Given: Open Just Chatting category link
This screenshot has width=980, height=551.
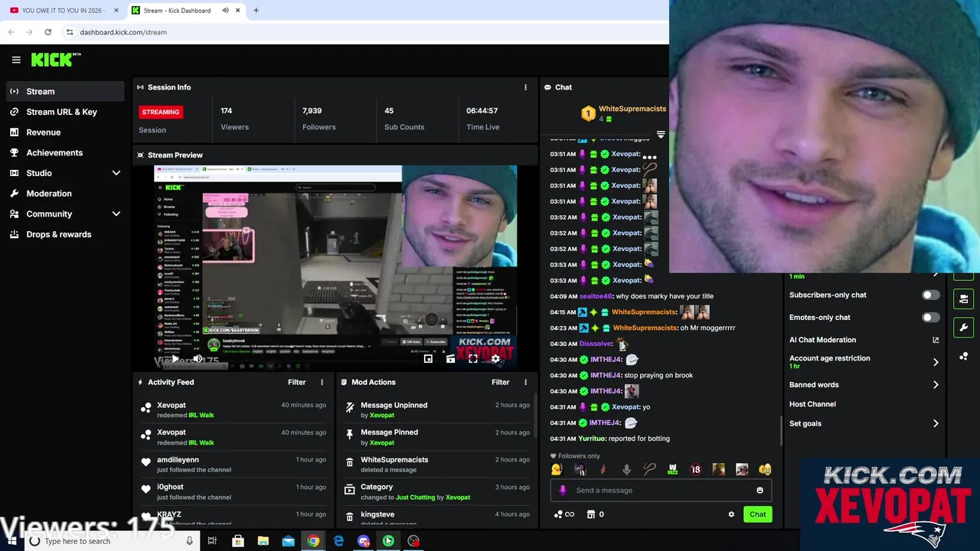Looking at the screenshot, I should coord(415,497).
